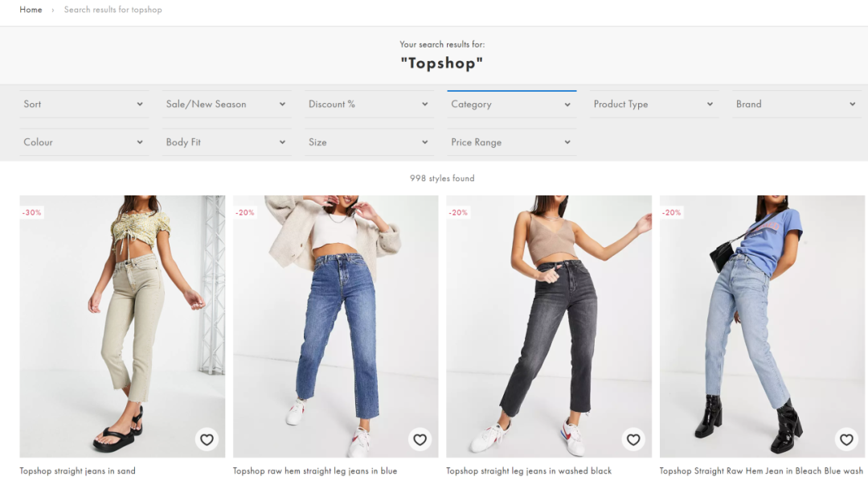
Task: Click the -20% badge on blue raw hem jeans
Action: [244, 212]
